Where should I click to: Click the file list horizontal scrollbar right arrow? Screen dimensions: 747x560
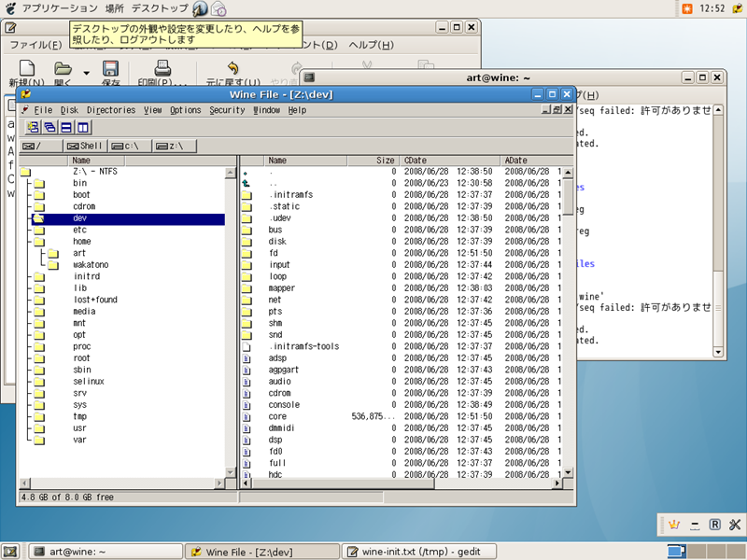pos(557,483)
